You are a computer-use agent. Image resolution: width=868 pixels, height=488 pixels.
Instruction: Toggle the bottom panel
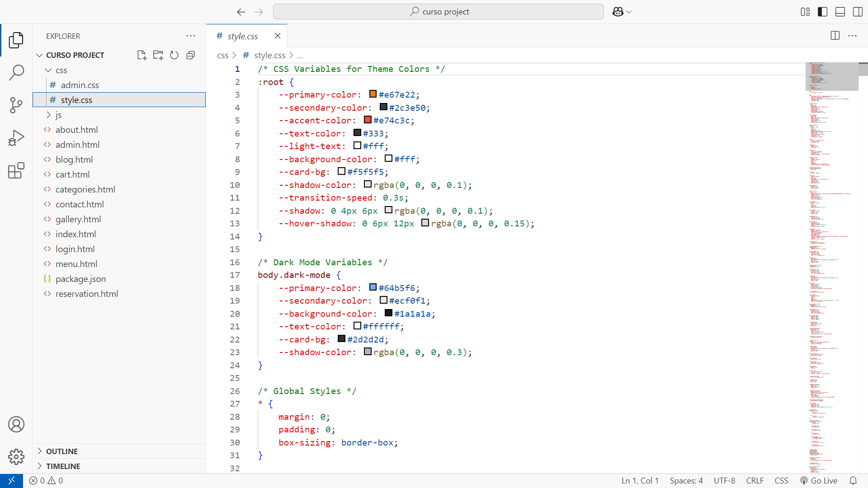click(x=840, y=12)
